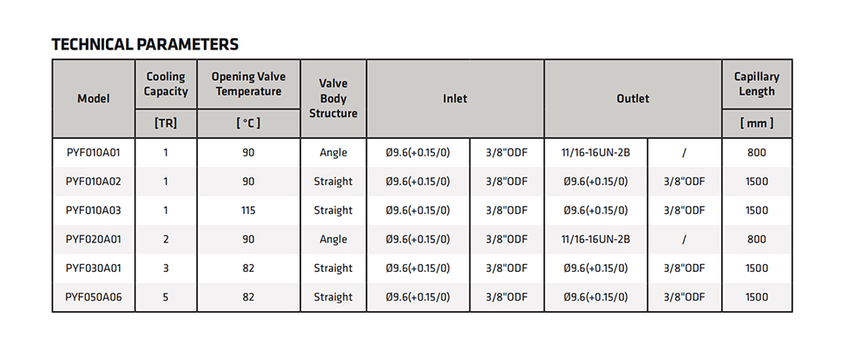Select the PYF020A01 model cell
Viewport: 868px width, 338px height.
[x=94, y=239]
